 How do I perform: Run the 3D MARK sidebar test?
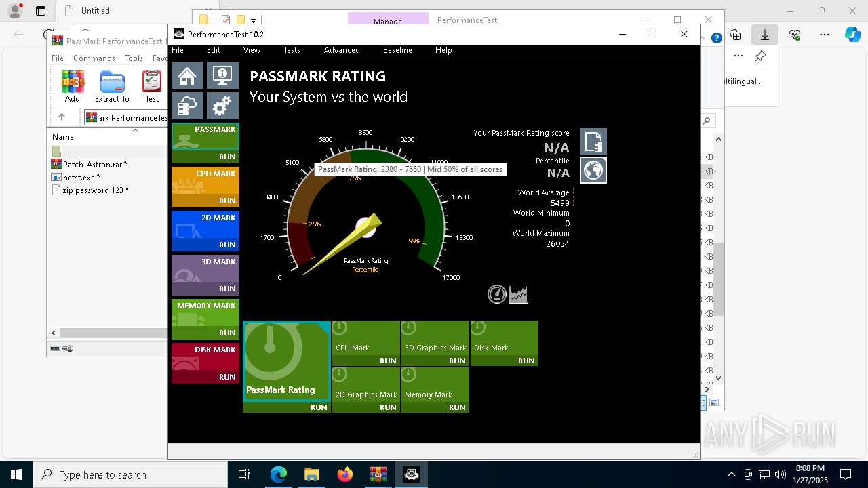(227, 289)
